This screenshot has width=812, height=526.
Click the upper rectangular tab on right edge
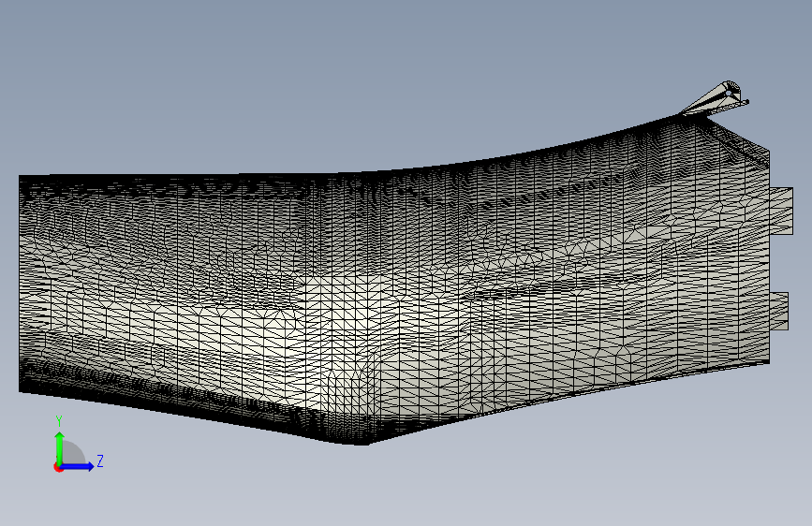click(781, 212)
